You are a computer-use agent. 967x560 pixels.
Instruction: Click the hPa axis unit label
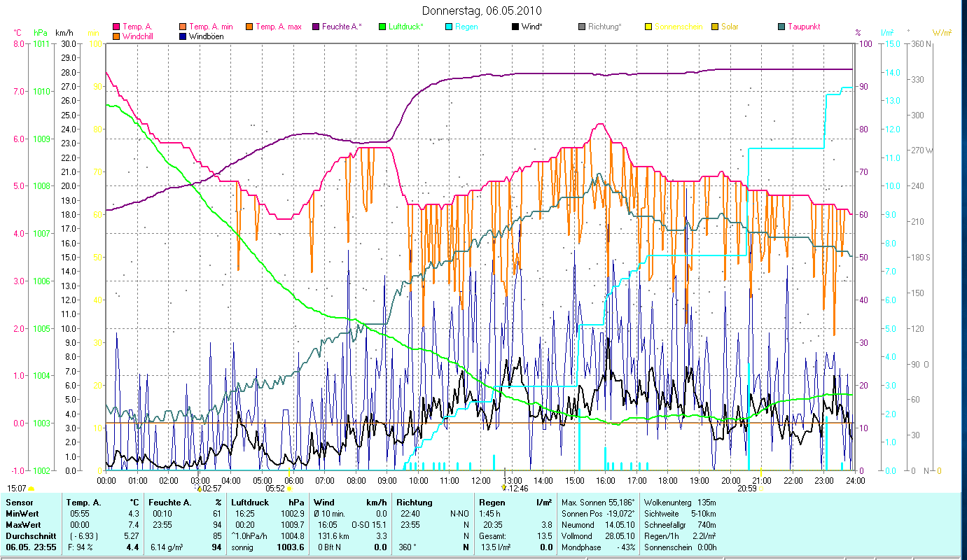point(41,33)
